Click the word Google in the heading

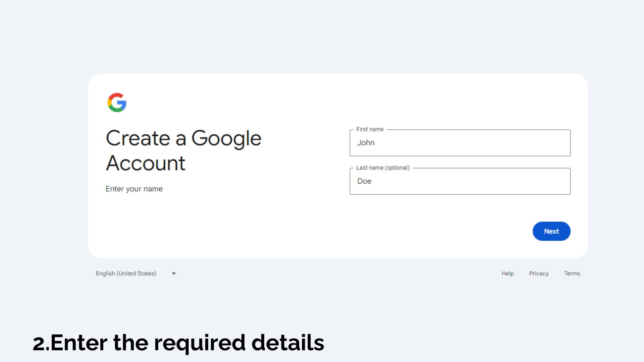pos(226,139)
